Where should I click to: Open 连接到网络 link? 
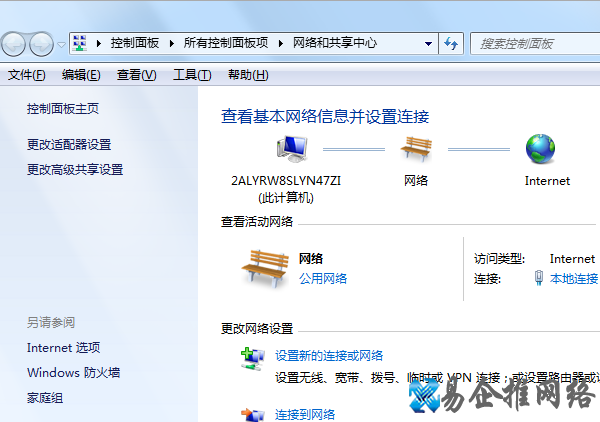tap(305, 415)
